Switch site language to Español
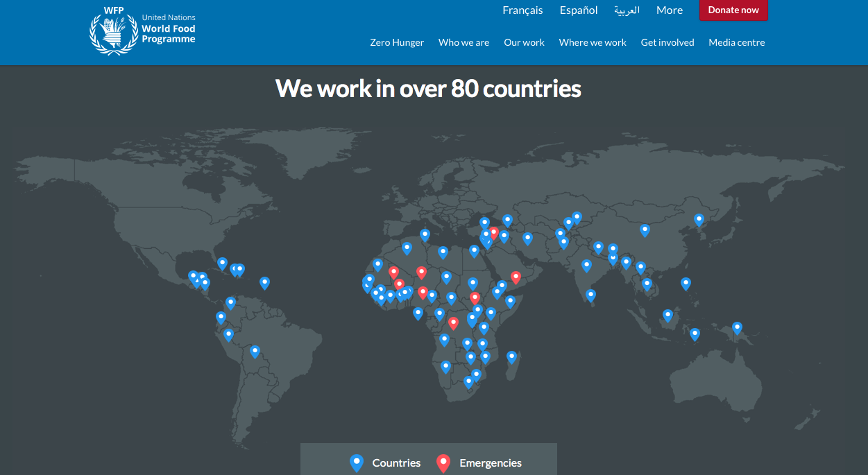This screenshot has height=475, width=868. click(x=579, y=10)
